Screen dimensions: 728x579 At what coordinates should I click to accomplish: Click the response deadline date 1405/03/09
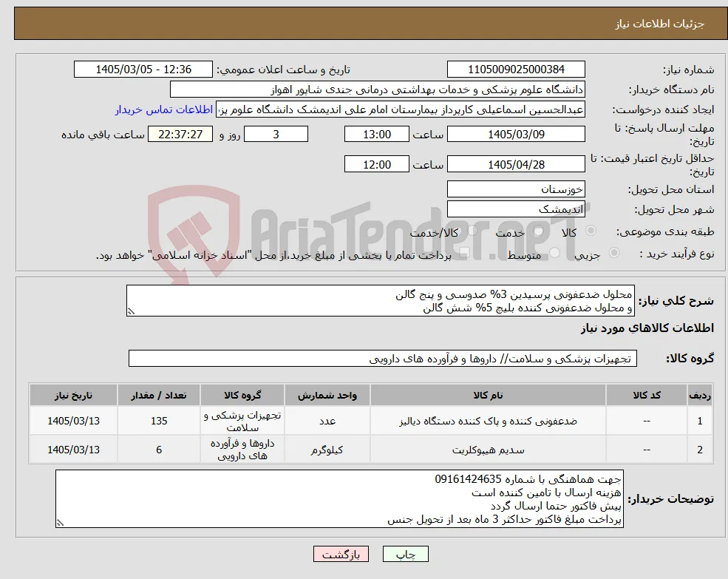coord(516,135)
